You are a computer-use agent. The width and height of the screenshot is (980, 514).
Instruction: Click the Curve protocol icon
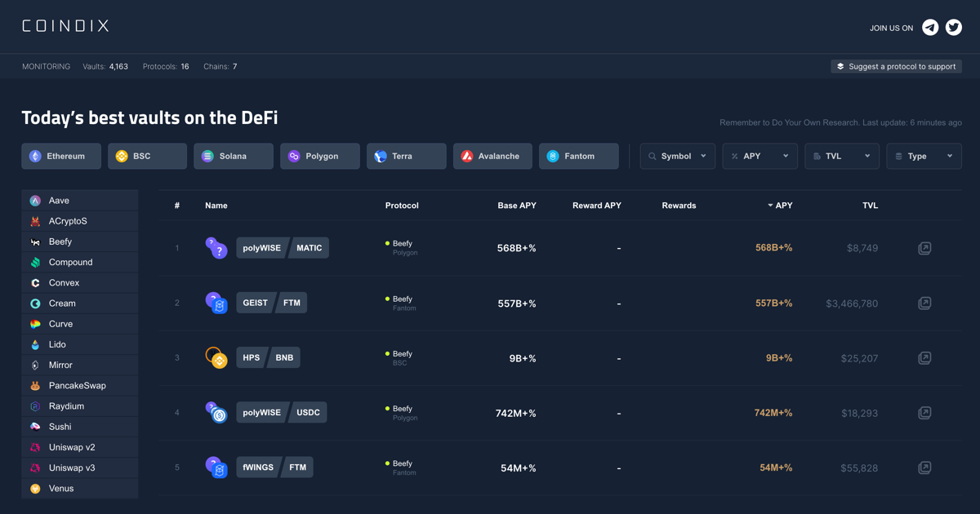pyautogui.click(x=35, y=324)
